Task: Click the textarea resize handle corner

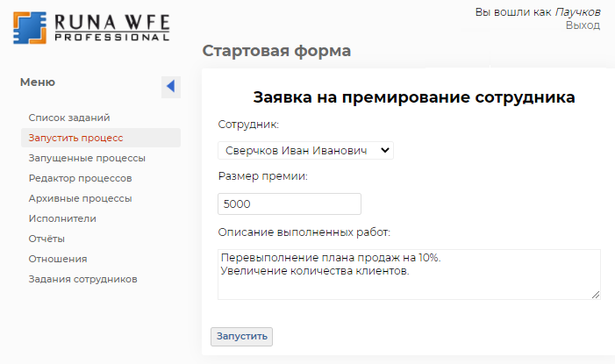Action: 596,295
